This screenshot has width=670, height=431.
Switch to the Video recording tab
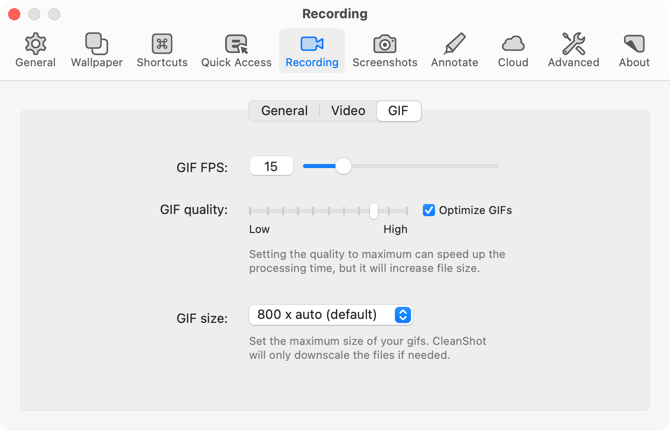point(348,111)
